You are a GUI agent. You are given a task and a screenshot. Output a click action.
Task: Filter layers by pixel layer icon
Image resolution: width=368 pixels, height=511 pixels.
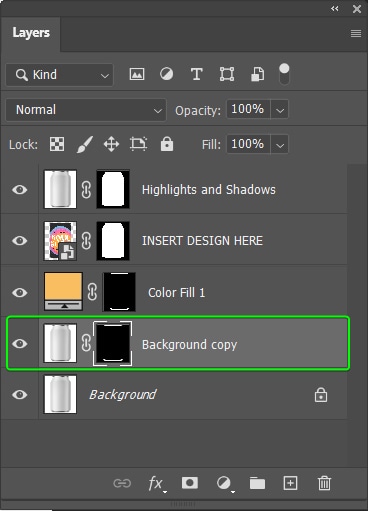click(137, 74)
